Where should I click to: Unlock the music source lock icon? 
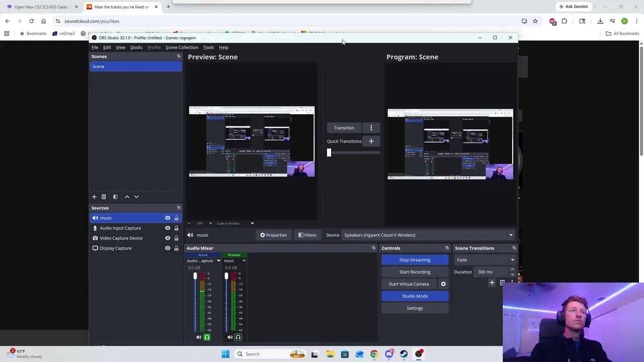176,218
